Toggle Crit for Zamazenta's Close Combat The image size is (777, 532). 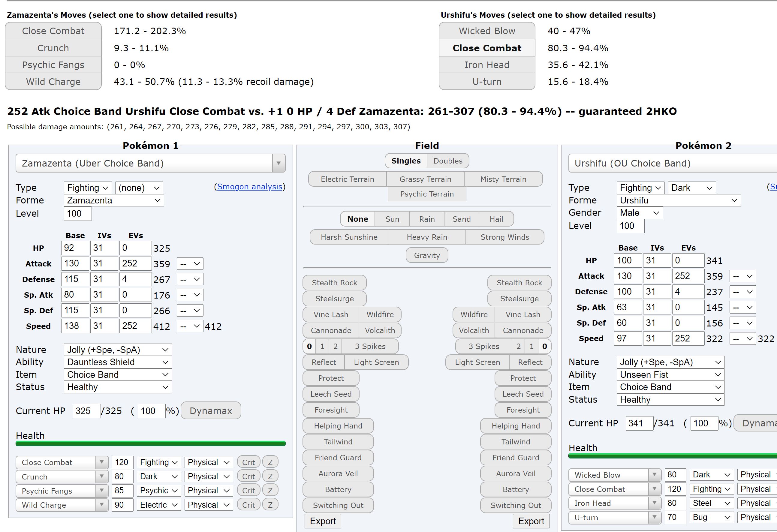pyautogui.click(x=248, y=462)
